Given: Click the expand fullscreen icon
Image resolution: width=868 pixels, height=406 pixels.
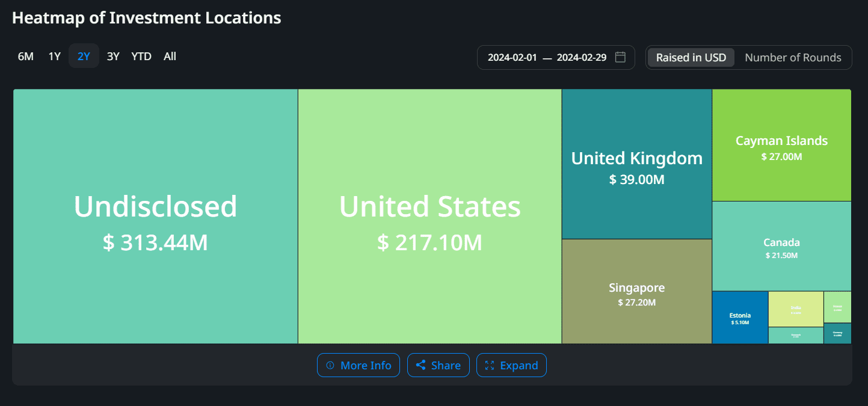Looking at the screenshot, I should click(490, 365).
